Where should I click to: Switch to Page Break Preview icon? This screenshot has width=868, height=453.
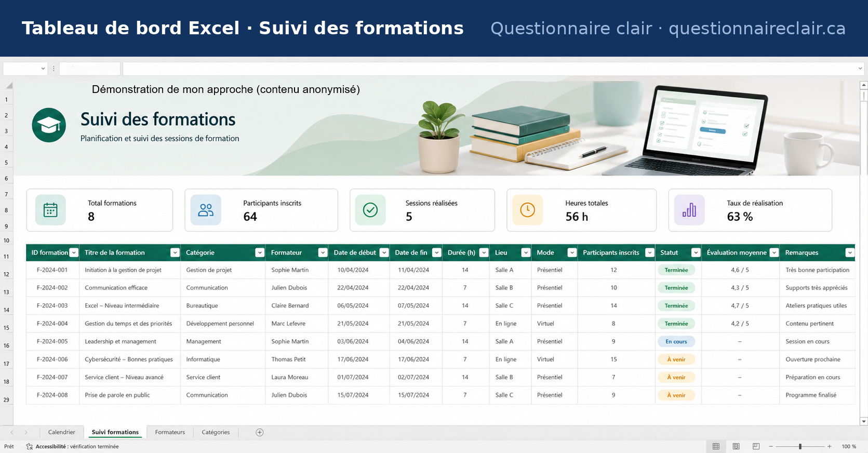[x=756, y=446]
